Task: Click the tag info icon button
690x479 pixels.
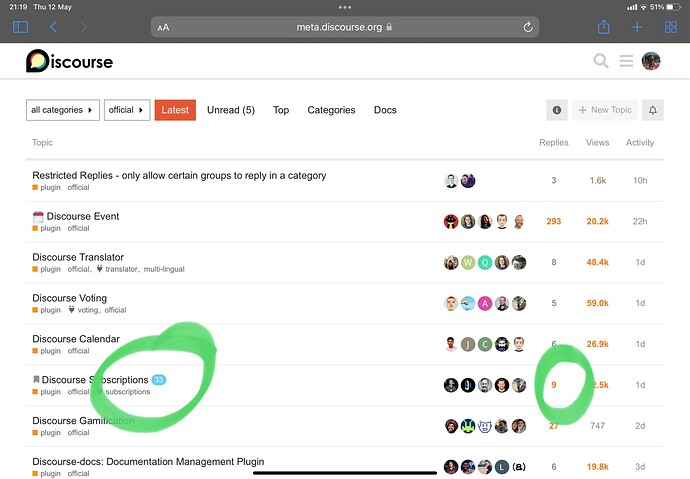Action: [557, 110]
